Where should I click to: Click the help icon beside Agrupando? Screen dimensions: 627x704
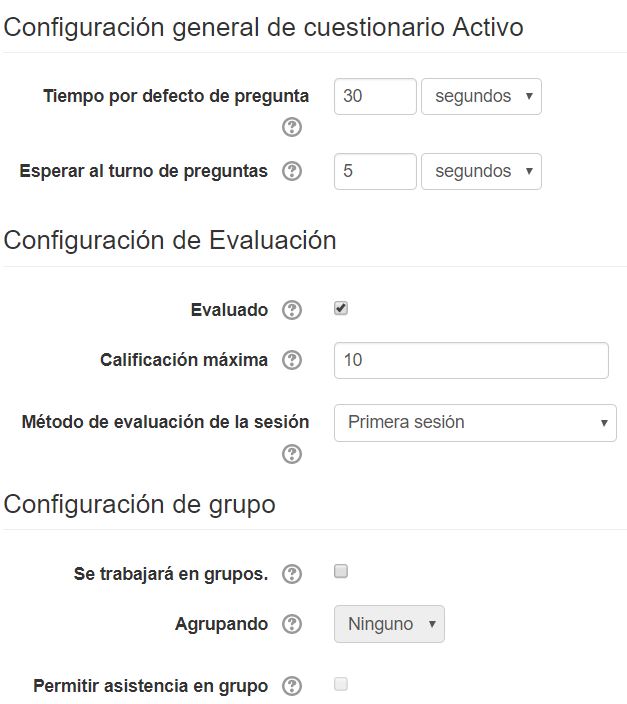(292, 624)
